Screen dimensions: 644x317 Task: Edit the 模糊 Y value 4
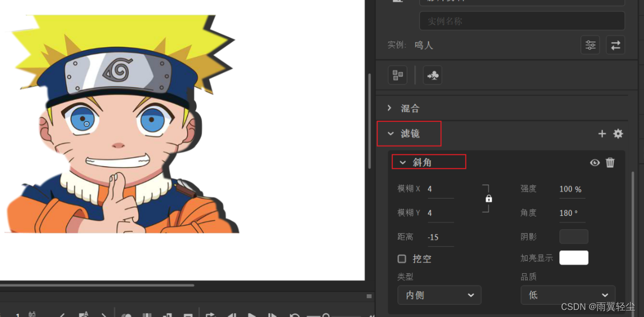pyautogui.click(x=441, y=213)
